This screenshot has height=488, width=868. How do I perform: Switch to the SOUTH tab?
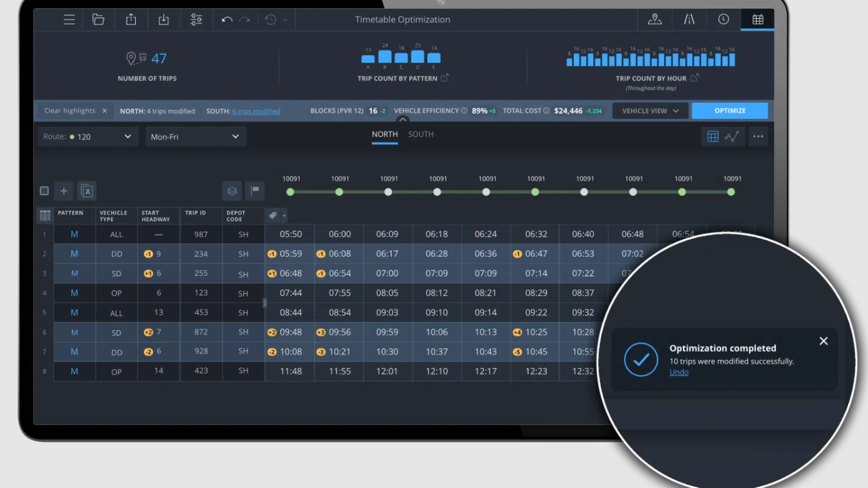point(421,135)
